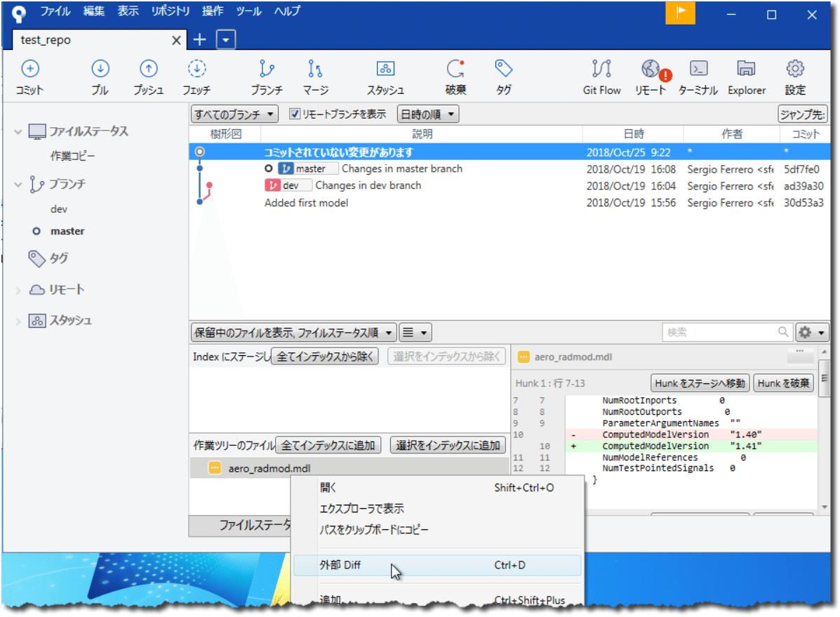840x617 pixels.
Task: Choose エクスプローラで表示 in context menu
Action: pos(437,509)
